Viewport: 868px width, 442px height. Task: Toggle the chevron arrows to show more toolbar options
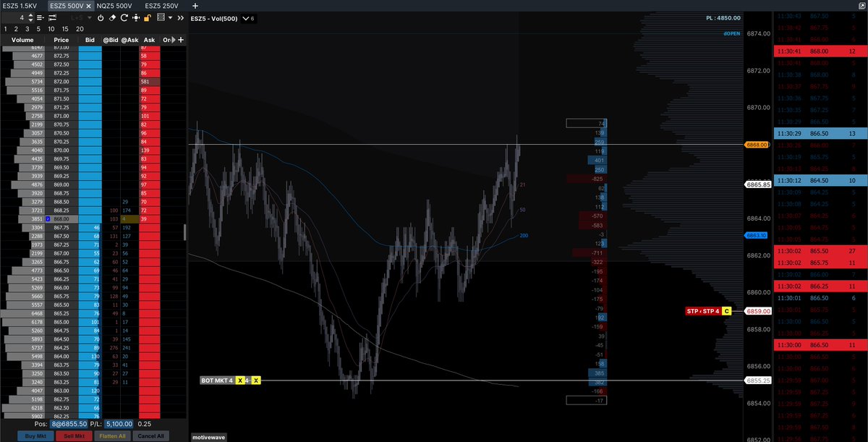point(180,18)
